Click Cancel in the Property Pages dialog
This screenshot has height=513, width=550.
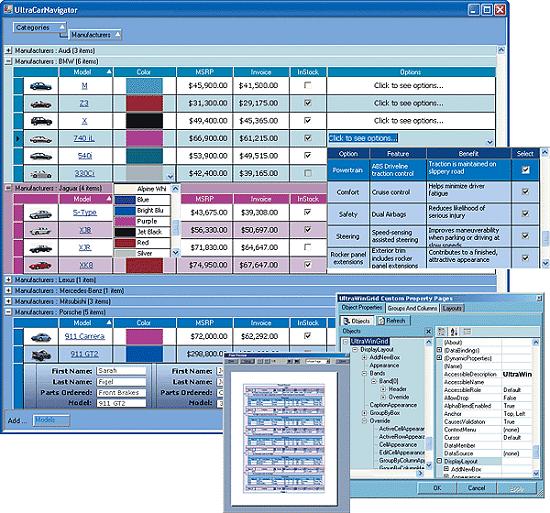tap(476, 488)
